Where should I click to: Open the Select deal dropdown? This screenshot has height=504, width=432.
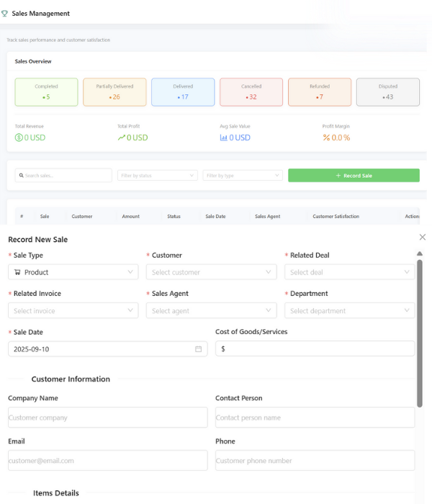tap(349, 272)
